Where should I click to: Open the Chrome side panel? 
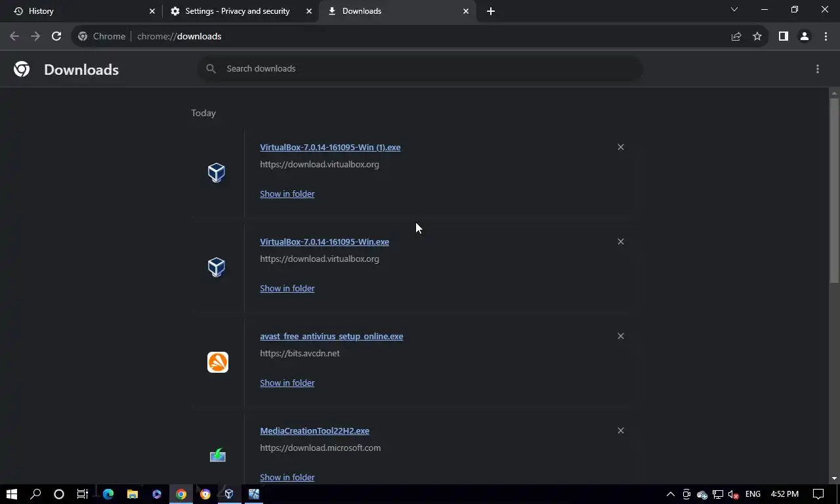(783, 36)
